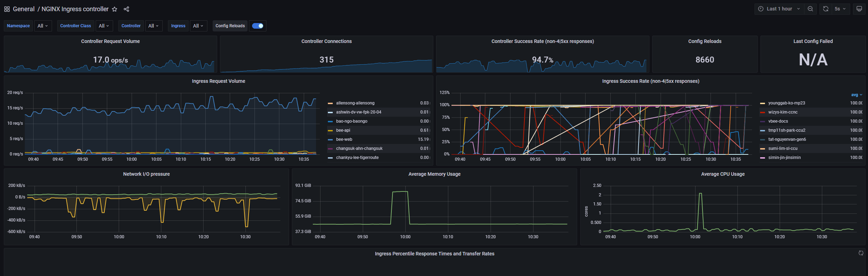Open the Ingress Request Volume panel title menu
The image size is (868, 276).
pos(218,81)
